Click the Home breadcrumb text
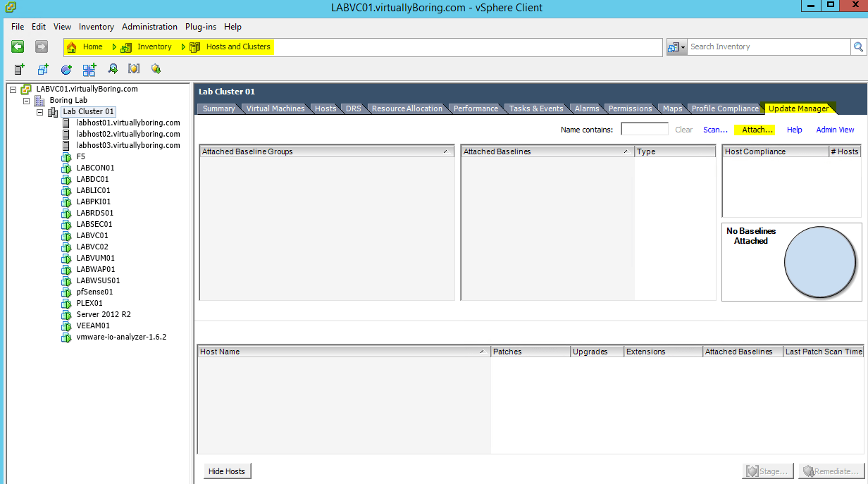 tap(93, 46)
